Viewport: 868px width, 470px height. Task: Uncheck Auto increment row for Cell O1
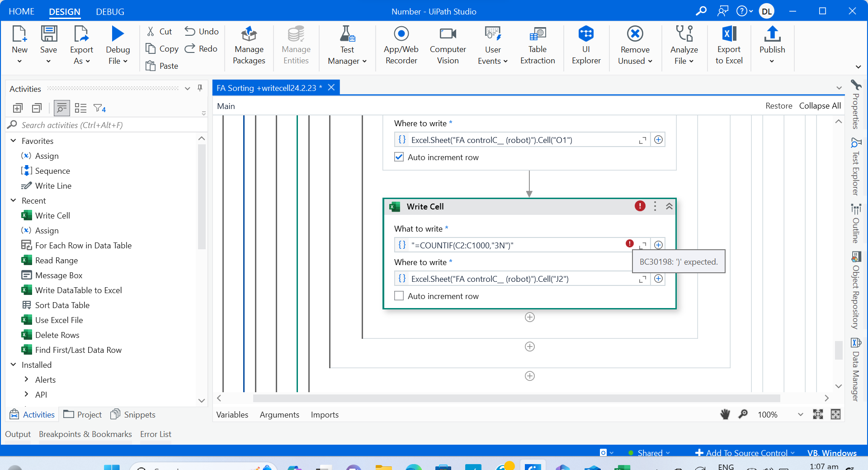coord(399,157)
